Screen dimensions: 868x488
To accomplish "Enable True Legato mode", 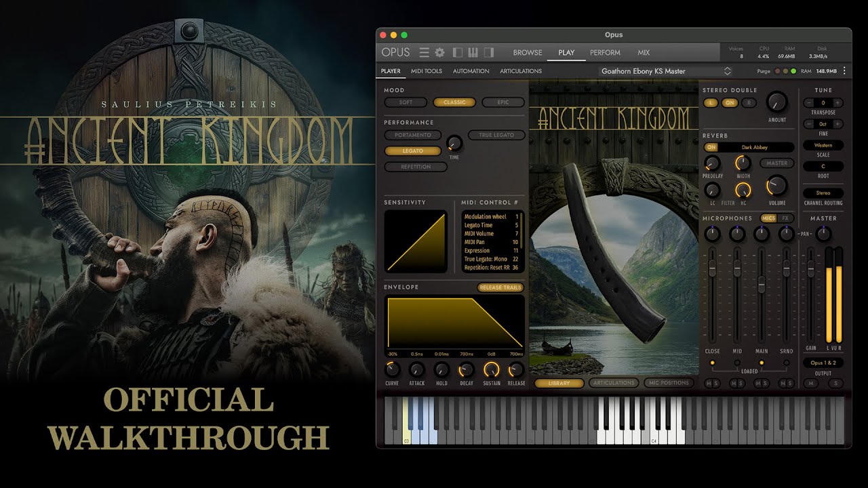I will [496, 135].
